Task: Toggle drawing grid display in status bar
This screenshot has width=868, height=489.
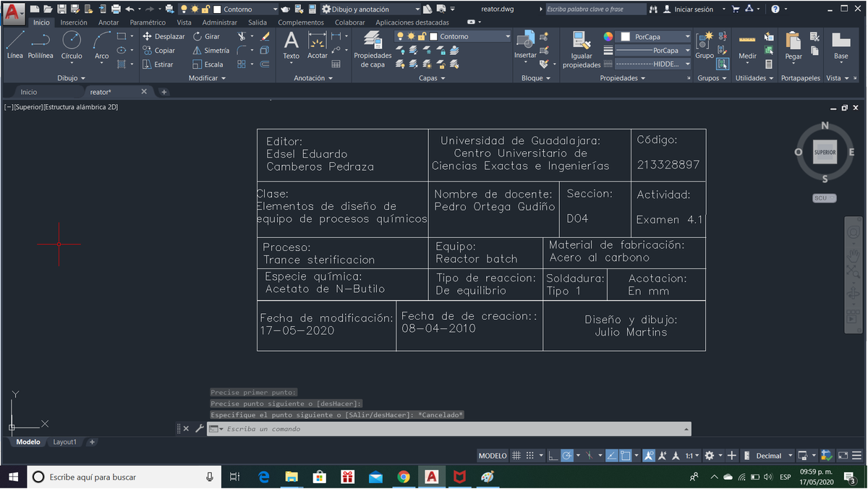Action: click(x=516, y=456)
